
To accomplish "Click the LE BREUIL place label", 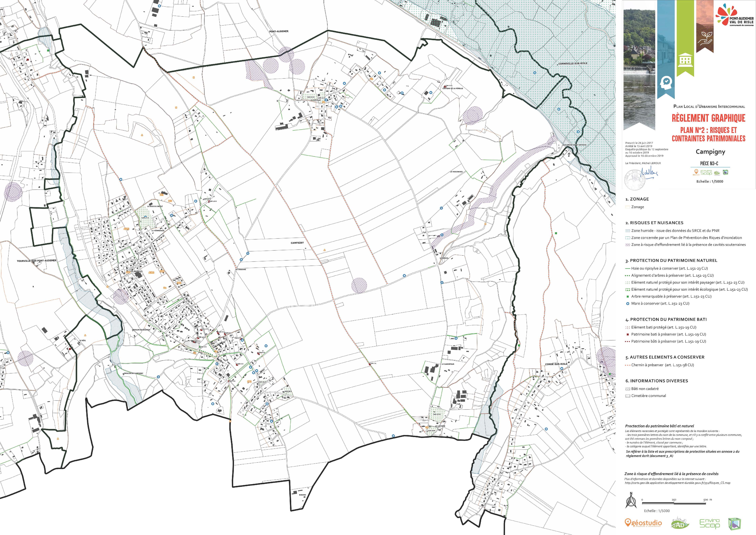I will coord(444,258).
